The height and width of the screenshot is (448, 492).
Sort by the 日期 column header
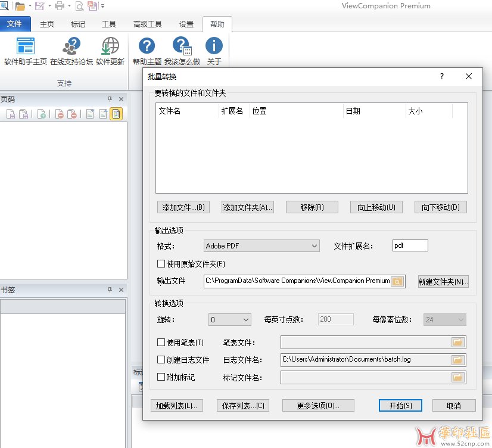pyautogui.click(x=374, y=111)
